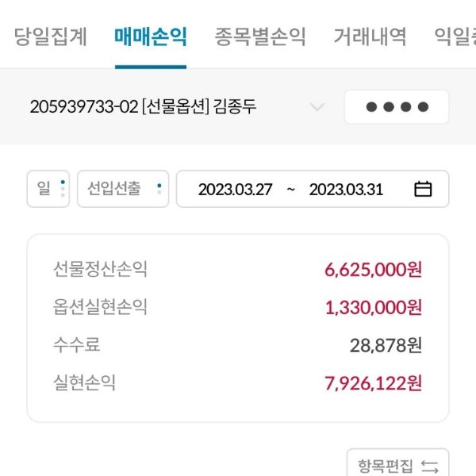Image resolution: width=476 pixels, height=476 pixels.
Task: Open the 종목별손익 tab
Action: (260, 36)
